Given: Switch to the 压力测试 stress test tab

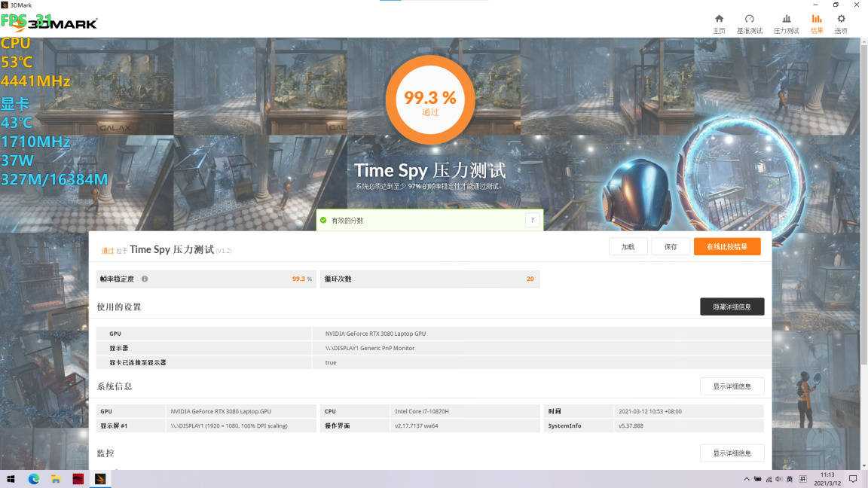Looking at the screenshot, I should (x=787, y=22).
